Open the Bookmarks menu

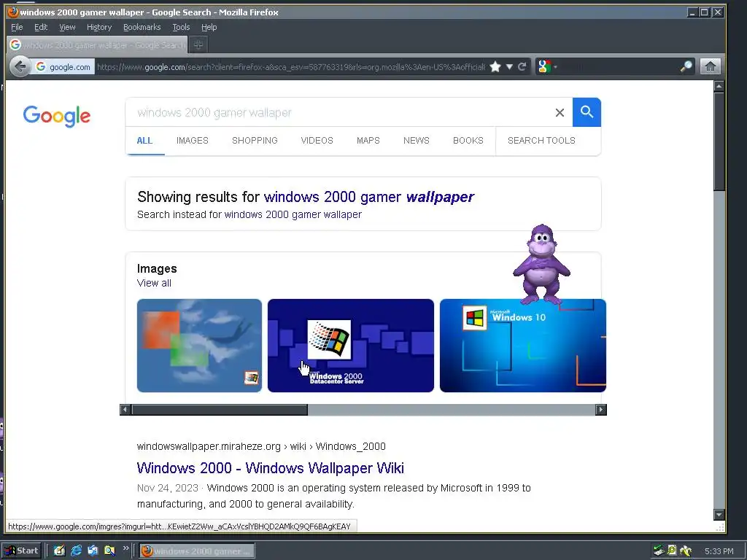pyautogui.click(x=142, y=27)
